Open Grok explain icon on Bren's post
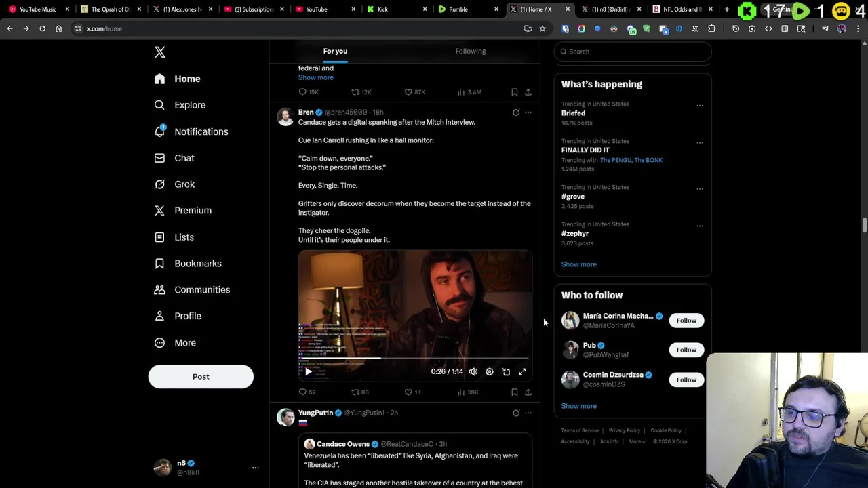This screenshot has height=488, width=868. pyautogui.click(x=516, y=113)
